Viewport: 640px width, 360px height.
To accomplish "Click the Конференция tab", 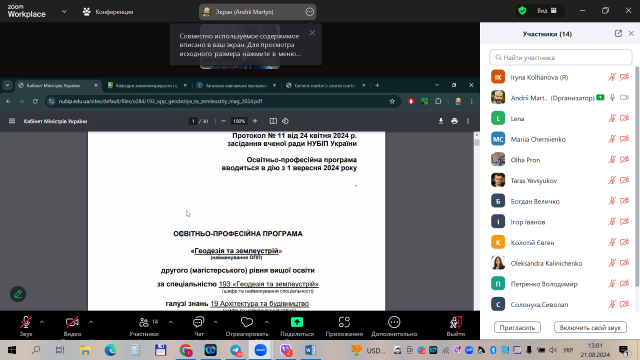I will pyautogui.click(x=108, y=12).
